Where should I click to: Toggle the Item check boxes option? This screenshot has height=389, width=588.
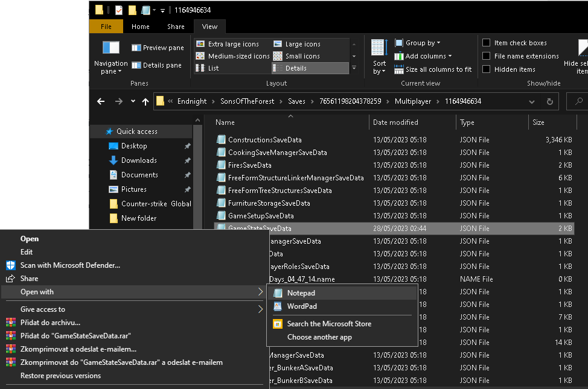click(x=487, y=43)
